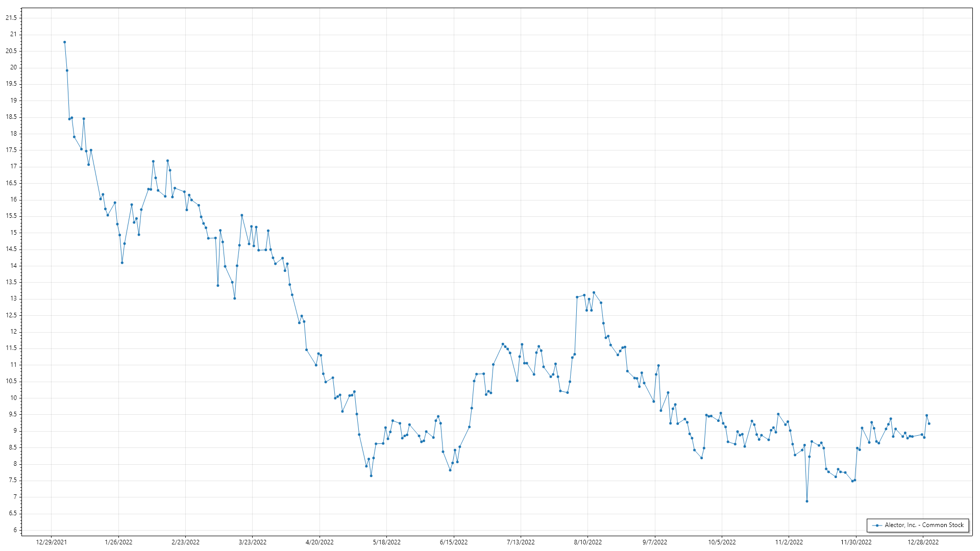Click the lowest data point near 6.9
This screenshot has height=551, width=980.
tap(807, 502)
